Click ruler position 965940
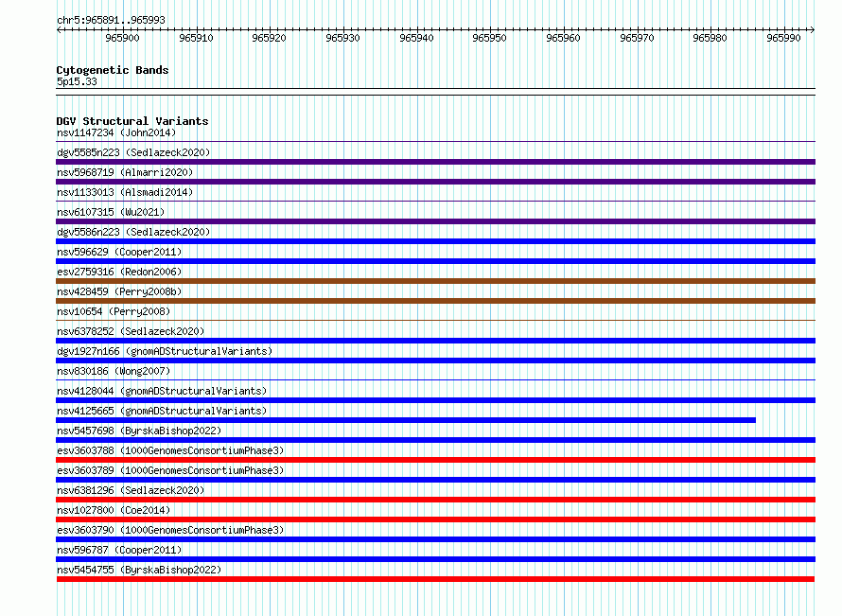This screenshot has width=842, height=616. [x=416, y=38]
